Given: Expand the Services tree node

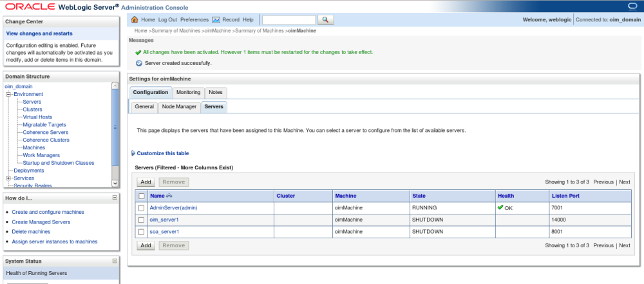Looking at the screenshot, I should coord(8,178).
